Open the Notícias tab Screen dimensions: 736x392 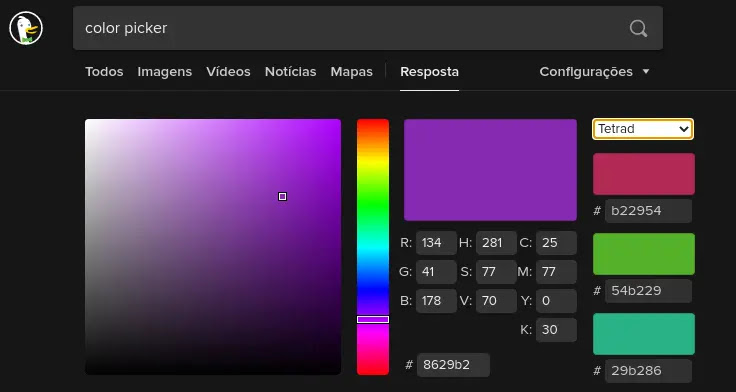click(x=291, y=72)
